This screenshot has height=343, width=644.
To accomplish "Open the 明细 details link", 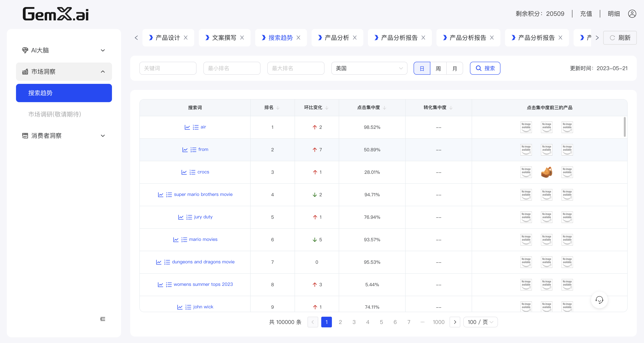I will pos(614,14).
